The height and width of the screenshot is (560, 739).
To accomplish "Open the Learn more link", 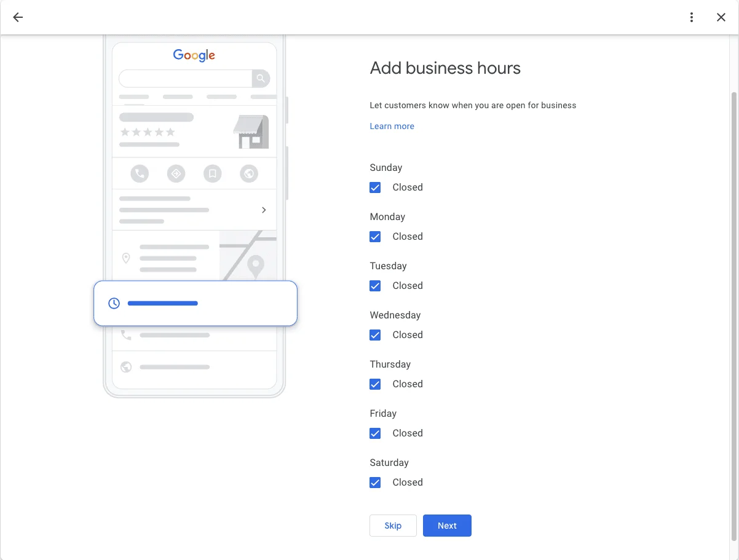I will point(392,126).
